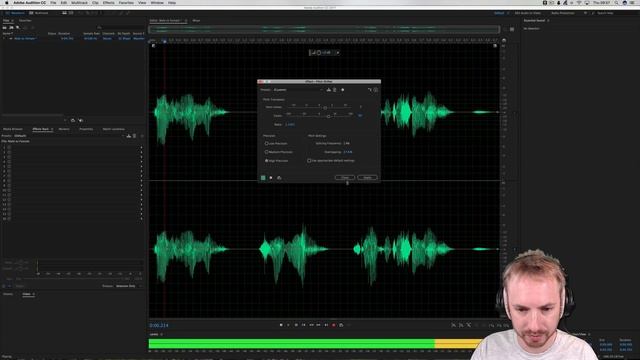Toggle Pitch Shifter effect power button

[x=263, y=178]
